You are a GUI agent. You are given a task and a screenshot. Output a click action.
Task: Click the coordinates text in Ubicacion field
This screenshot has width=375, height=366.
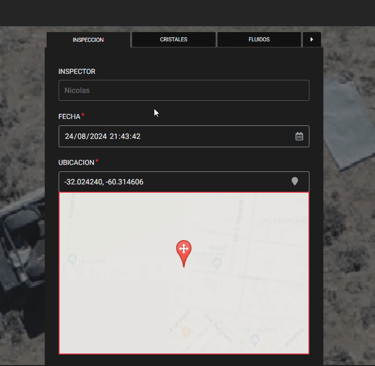pyautogui.click(x=104, y=182)
